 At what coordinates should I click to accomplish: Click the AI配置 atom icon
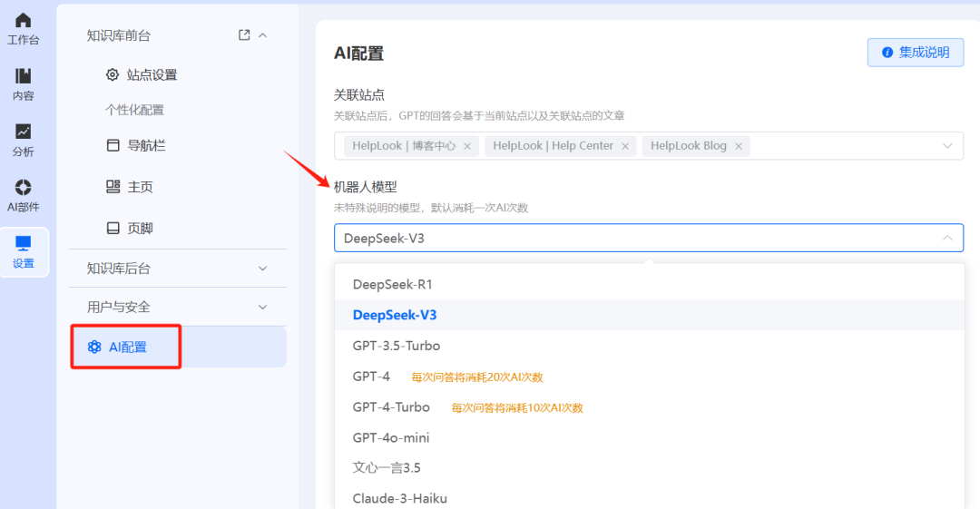click(94, 347)
